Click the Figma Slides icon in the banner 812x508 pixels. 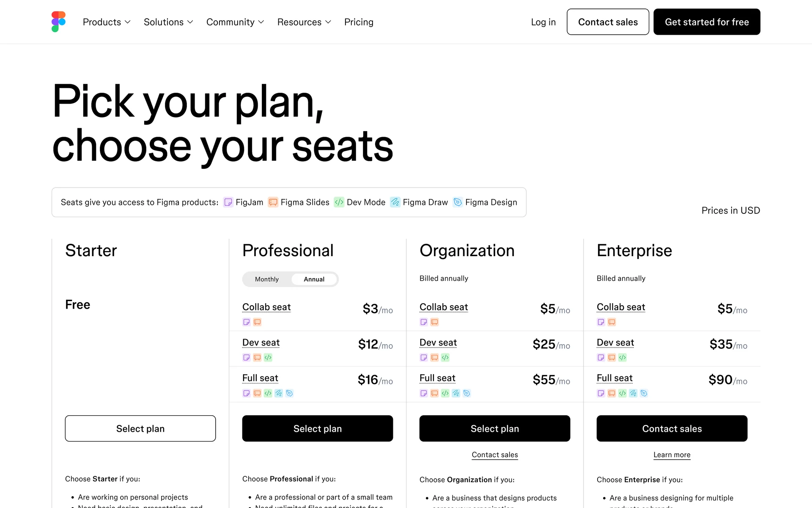point(273,202)
